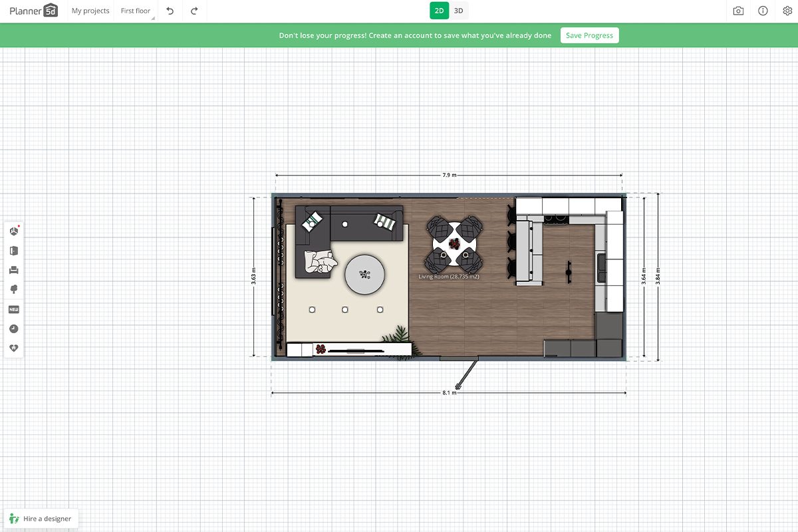Image resolution: width=798 pixels, height=532 pixels.
Task: Select the kitchen stove cooktop
Action: click(556, 218)
